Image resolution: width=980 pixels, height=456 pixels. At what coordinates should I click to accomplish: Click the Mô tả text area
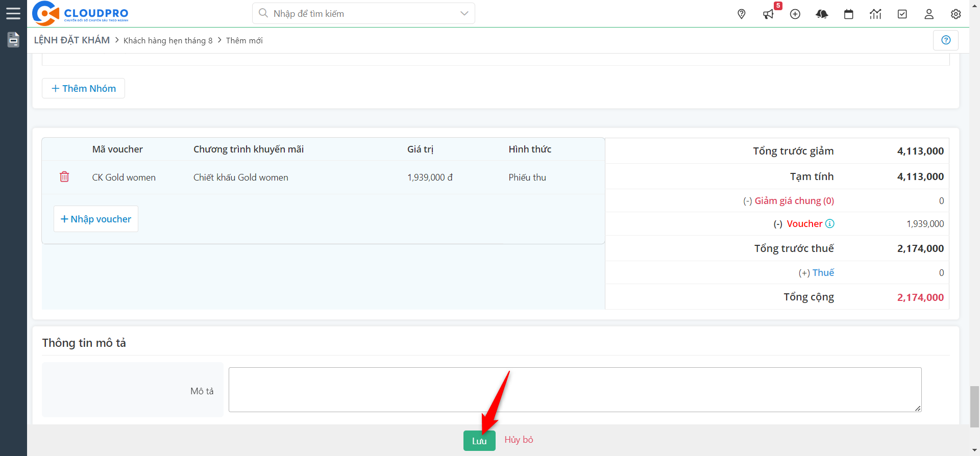click(x=575, y=390)
